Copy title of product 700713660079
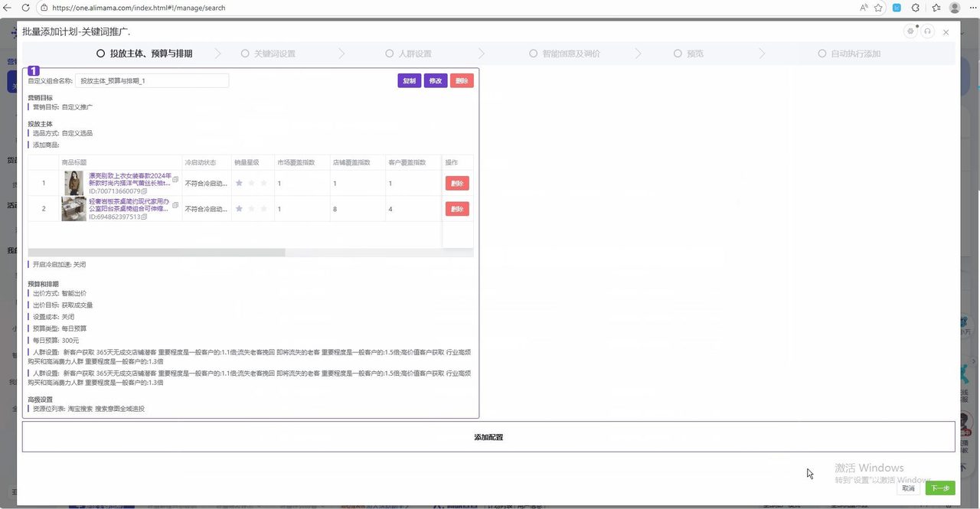The image size is (980, 509). (175, 180)
